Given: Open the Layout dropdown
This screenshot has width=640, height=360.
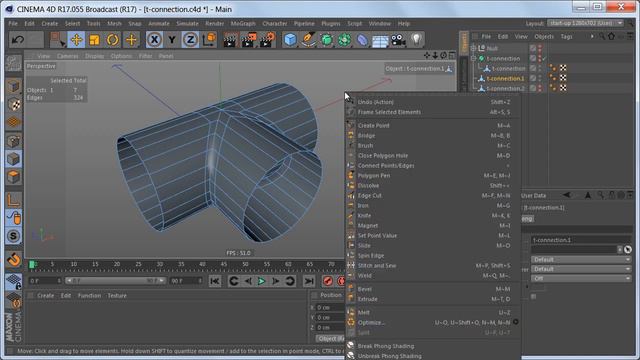Looking at the screenshot, I should tap(585, 23).
